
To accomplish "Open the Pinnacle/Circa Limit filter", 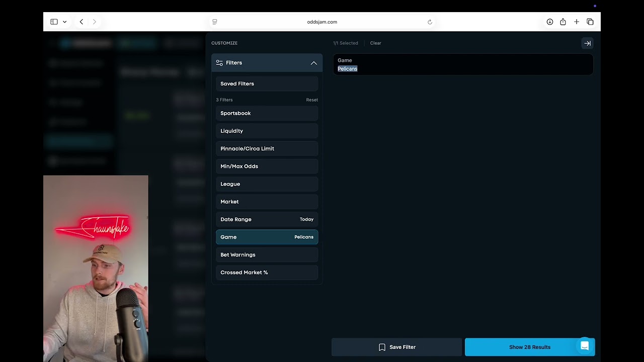I will coord(267,148).
